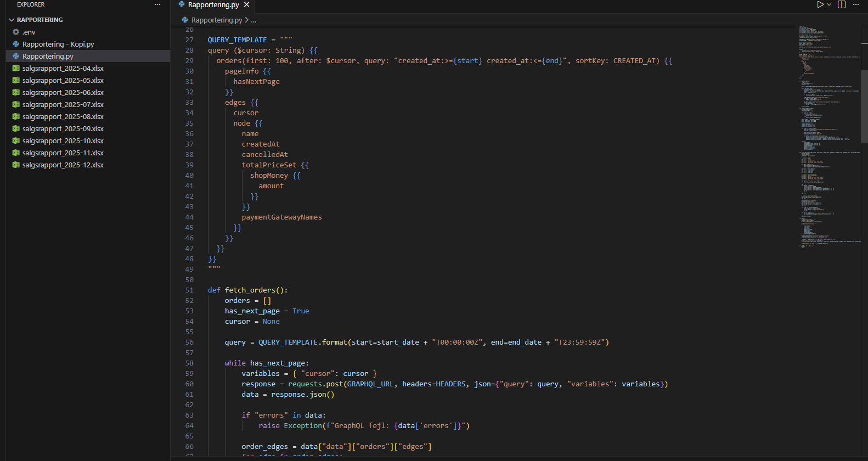
Task: Click the gear icon next to .env
Action: [16, 32]
